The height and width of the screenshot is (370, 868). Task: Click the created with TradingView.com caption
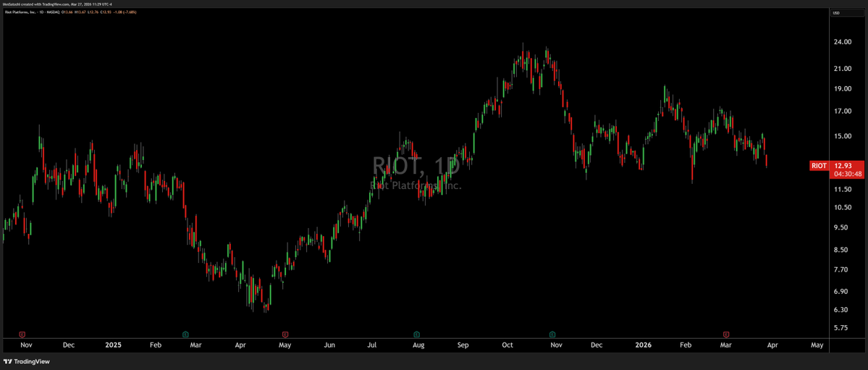58,4
